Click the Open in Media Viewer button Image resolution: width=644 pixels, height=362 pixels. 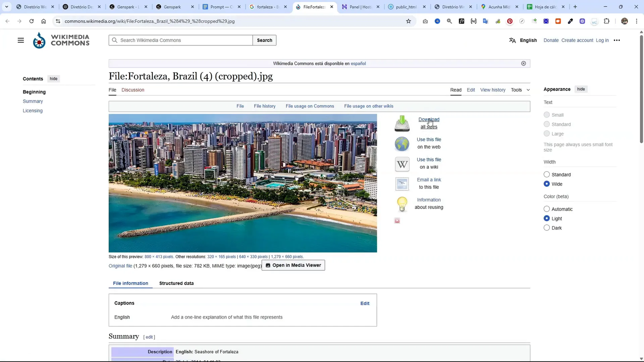click(293, 265)
